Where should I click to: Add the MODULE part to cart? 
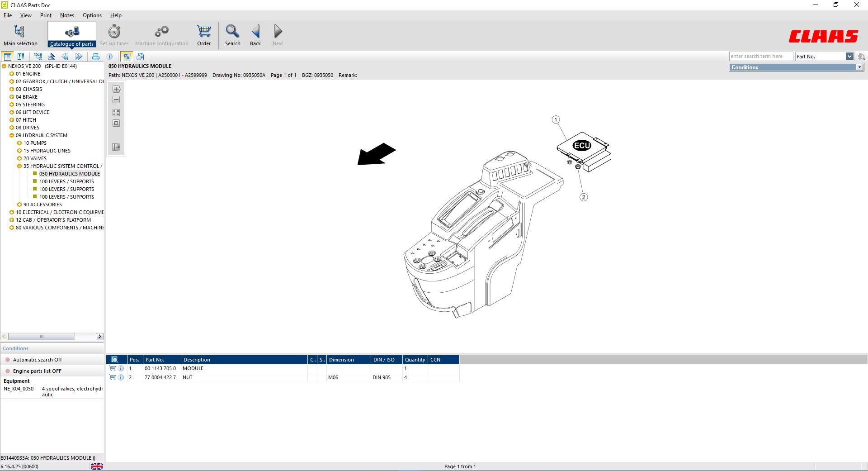(x=113, y=368)
